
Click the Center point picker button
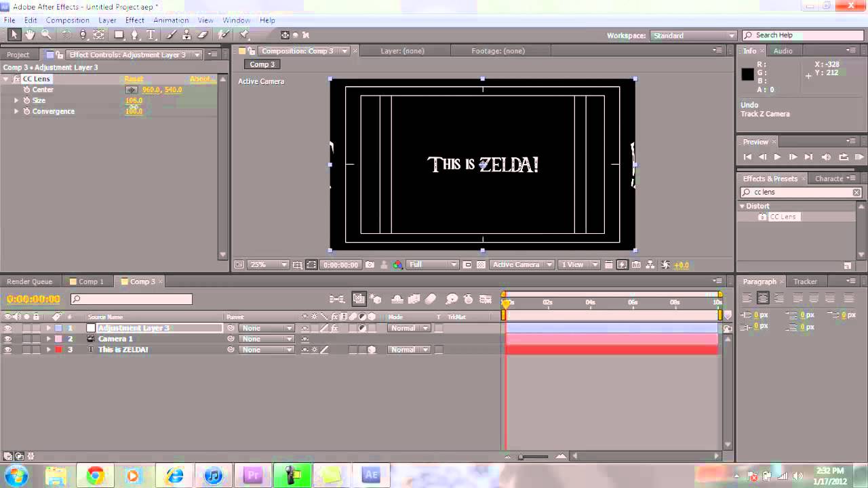point(132,89)
